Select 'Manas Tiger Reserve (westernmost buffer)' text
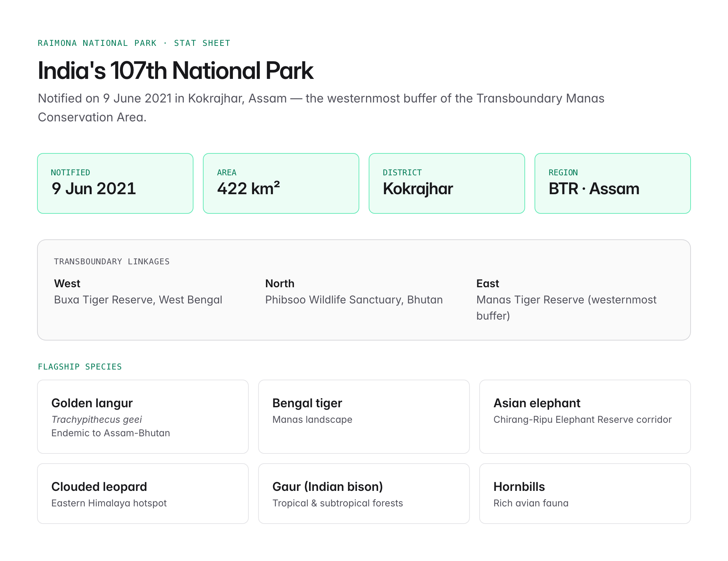Image resolution: width=728 pixels, height=561 pixels. click(x=566, y=308)
